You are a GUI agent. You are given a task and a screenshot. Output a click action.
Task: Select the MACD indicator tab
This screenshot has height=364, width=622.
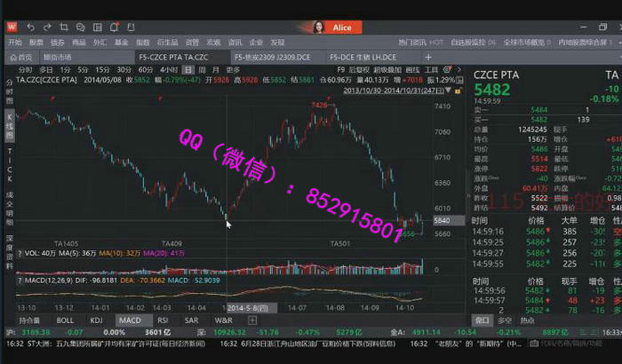130,320
